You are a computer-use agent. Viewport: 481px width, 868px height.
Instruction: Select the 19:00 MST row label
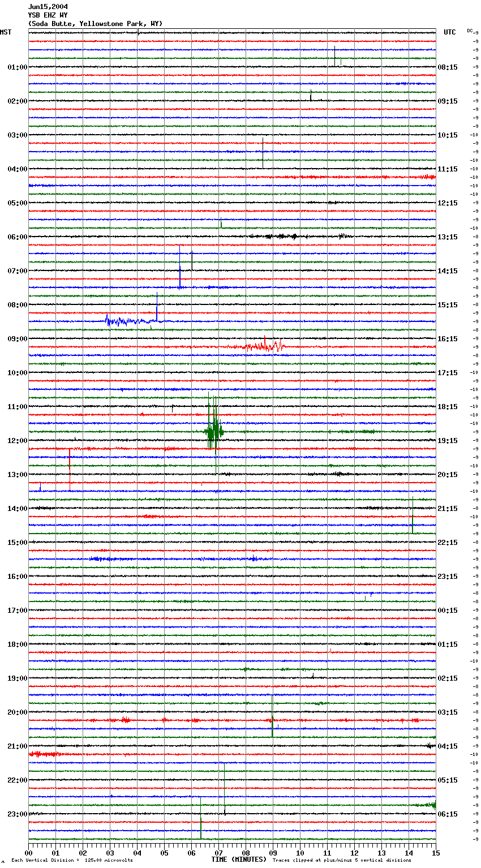[18, 678]
